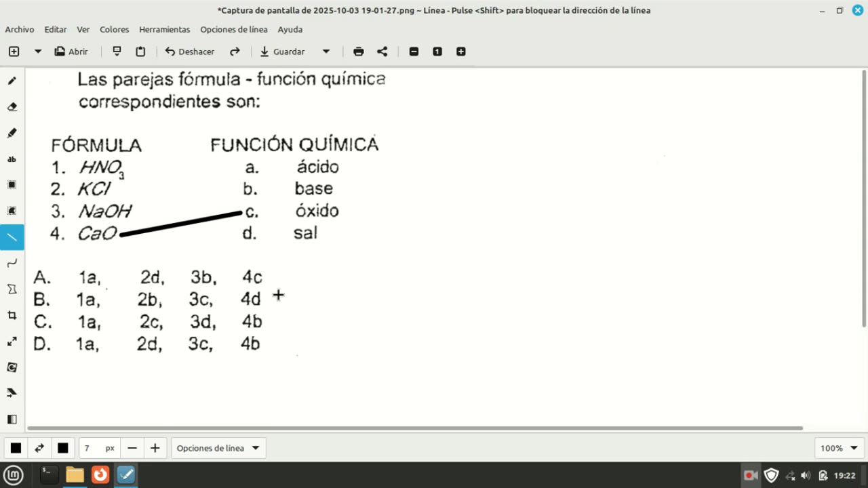Select the Curve tool

coord(12,263)
